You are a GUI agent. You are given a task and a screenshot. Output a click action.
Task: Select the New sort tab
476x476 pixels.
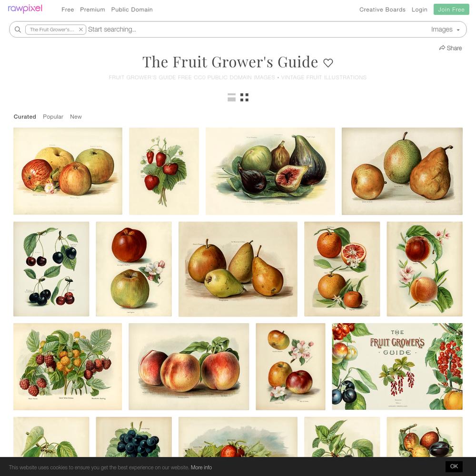(x=76, y=117)
